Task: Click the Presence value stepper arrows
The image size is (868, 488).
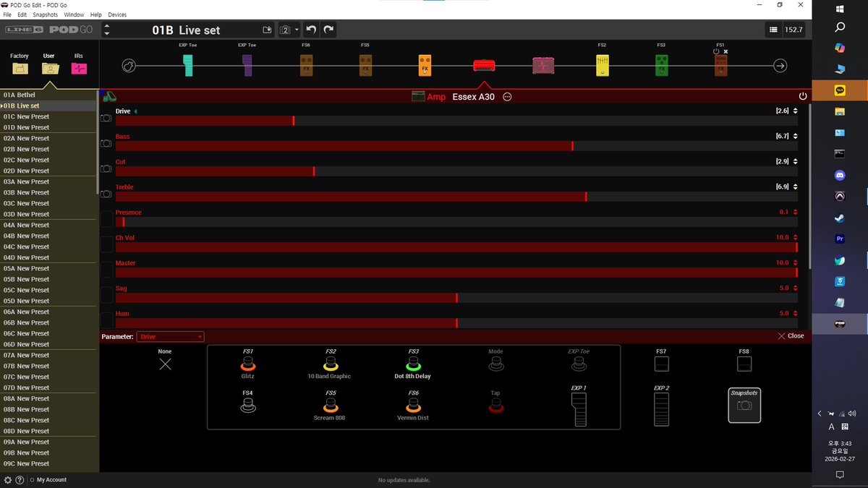Action: (x=796, y=213)
